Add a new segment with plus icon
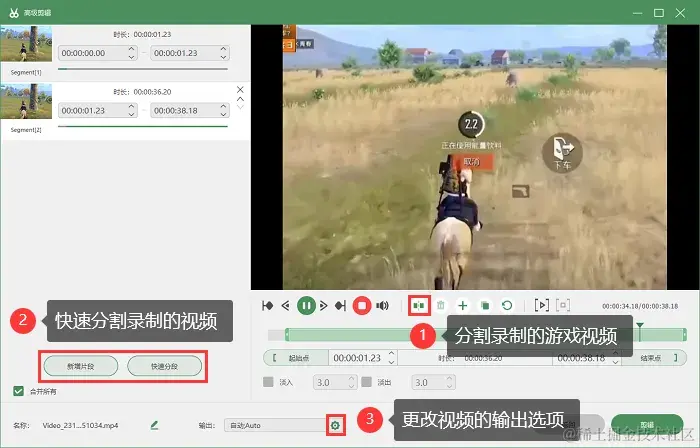 [462, 306]
